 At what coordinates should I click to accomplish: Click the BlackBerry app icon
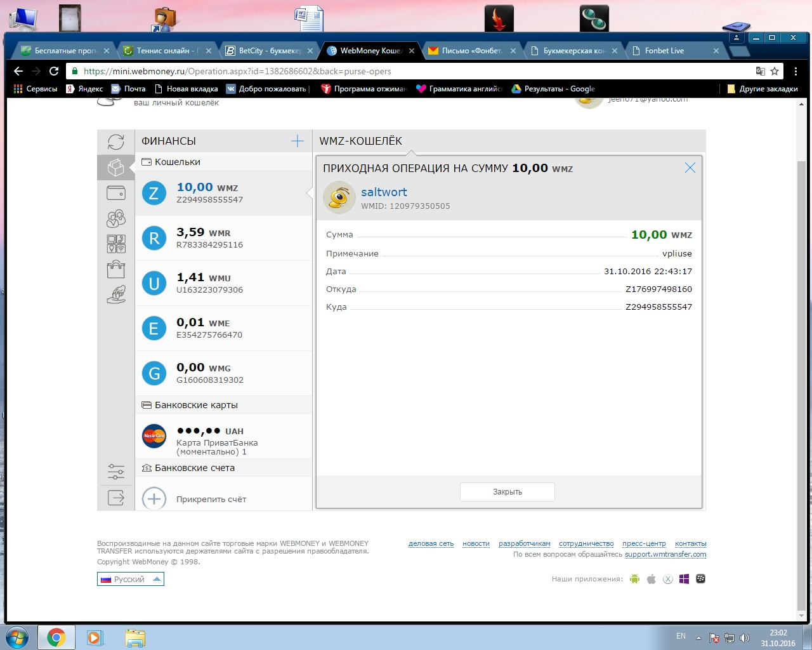(x=700, y=579)
